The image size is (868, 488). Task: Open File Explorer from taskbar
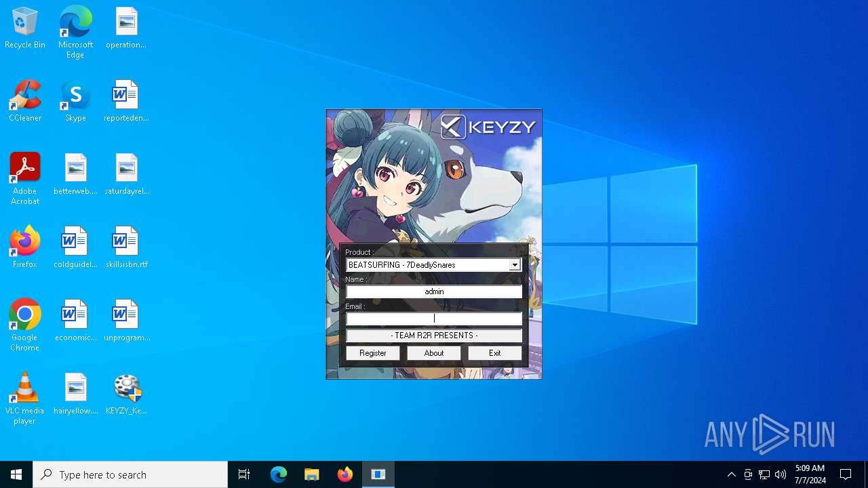(312, 474)
